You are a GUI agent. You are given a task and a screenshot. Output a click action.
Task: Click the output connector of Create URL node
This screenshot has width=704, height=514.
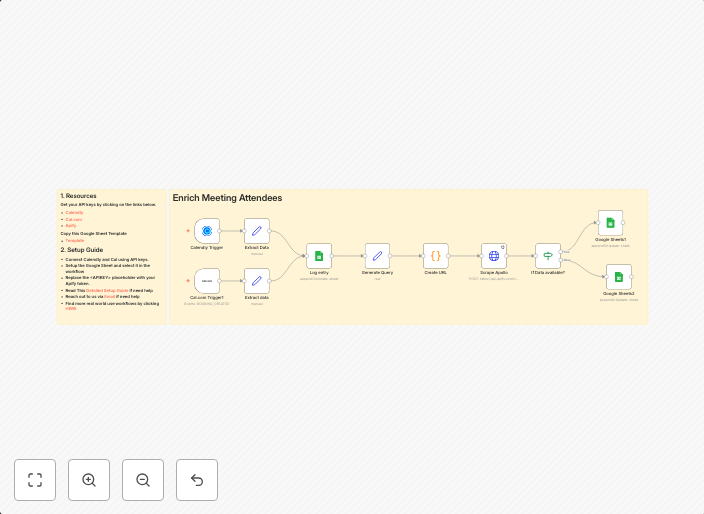click(448, 256)
